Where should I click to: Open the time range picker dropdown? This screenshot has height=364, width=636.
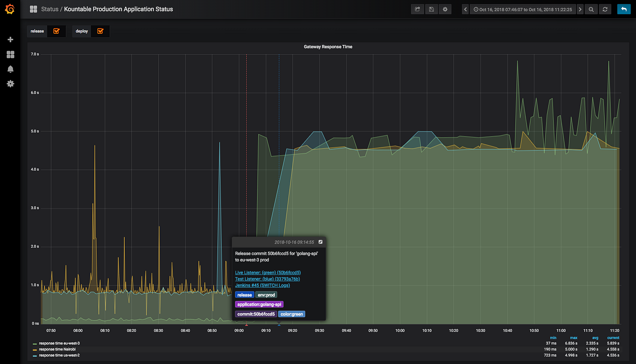pyautogui.click(x=523, y=9)
